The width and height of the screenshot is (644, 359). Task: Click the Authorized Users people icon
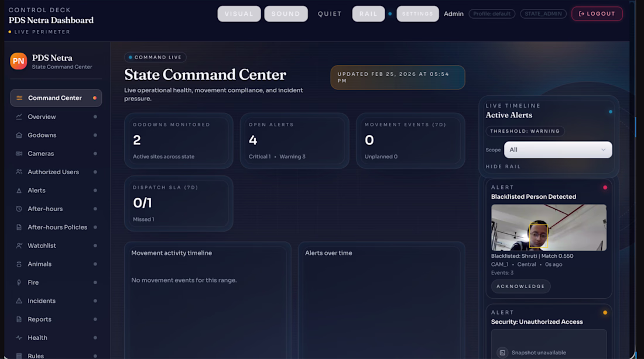point(19,172)
